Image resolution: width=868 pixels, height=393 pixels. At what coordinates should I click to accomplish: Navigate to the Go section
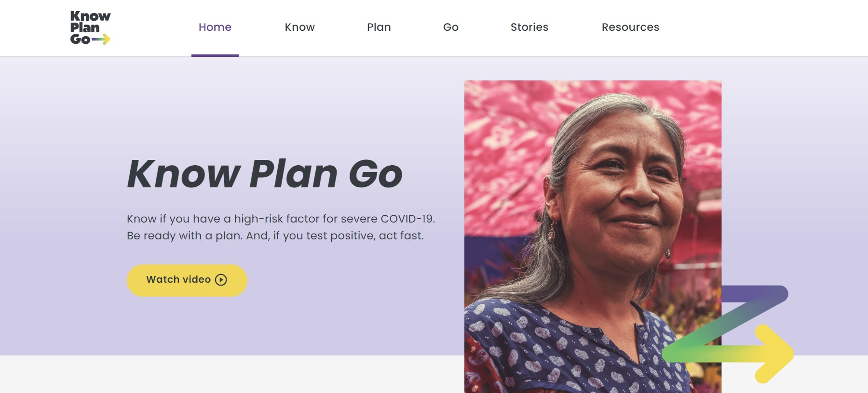(x=450, y=27)
